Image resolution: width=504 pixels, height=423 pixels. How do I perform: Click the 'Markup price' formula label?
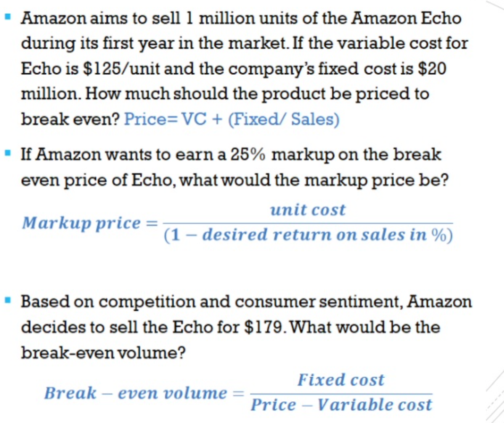[81, 223]
